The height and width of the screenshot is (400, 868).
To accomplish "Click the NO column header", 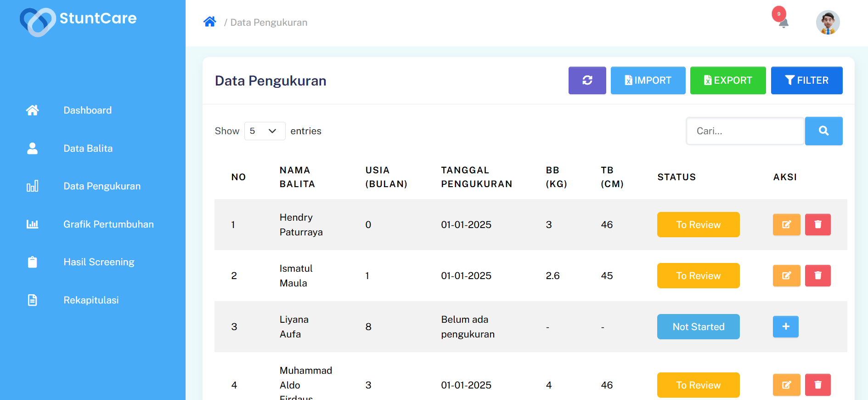I will (238, 177).
